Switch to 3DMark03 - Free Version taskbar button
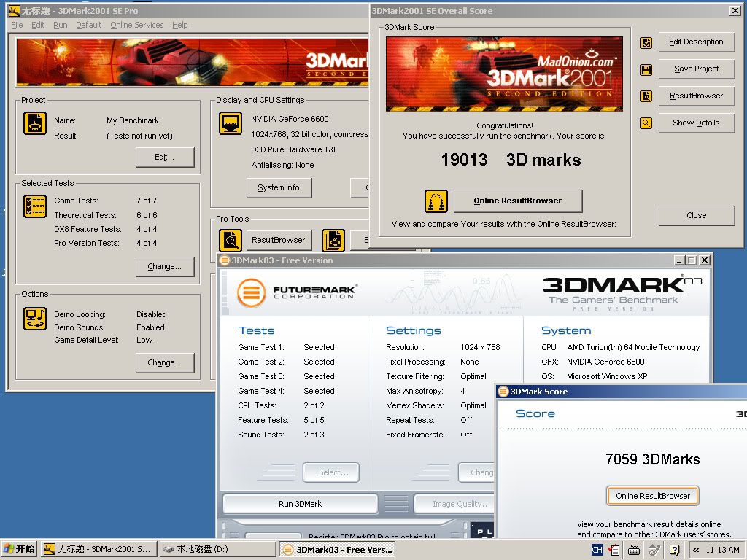 tap(337, 550)
